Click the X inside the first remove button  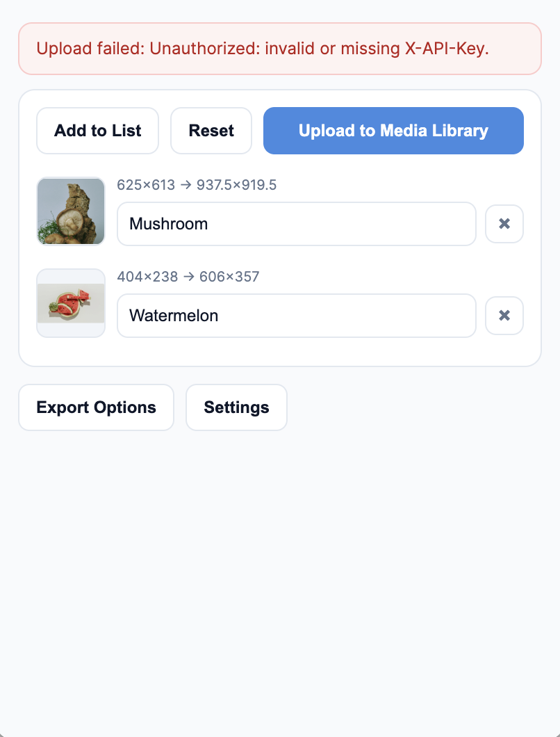coord(504,224)
